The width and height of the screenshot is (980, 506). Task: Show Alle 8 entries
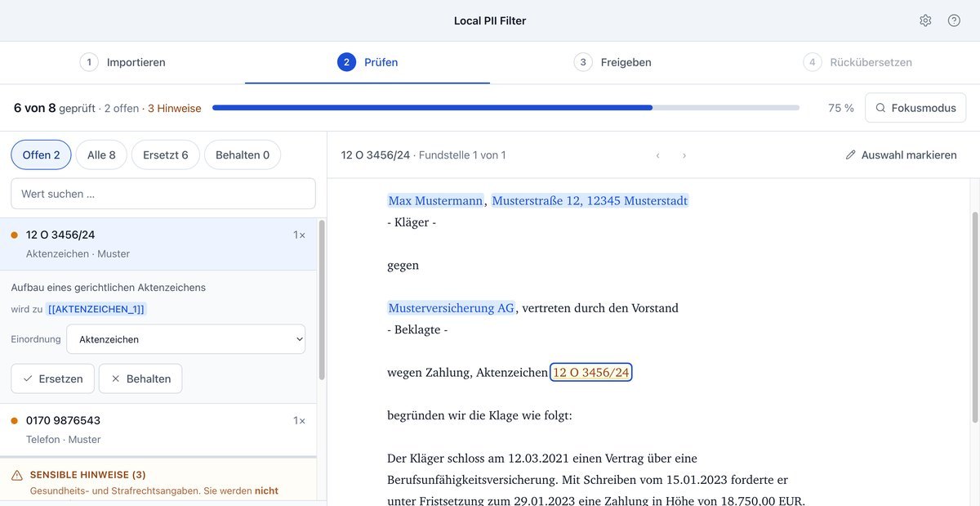pos(101,154)
